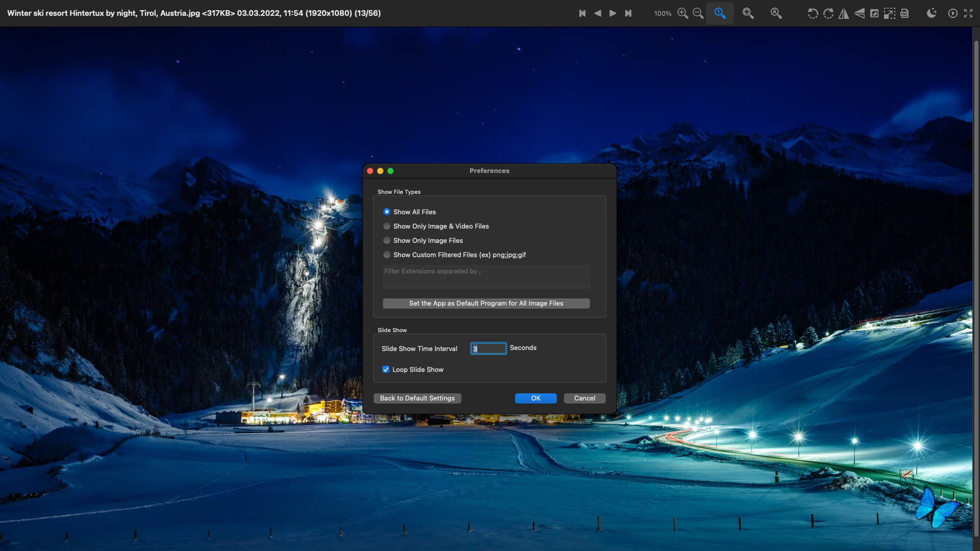Minimize Preferences via yellow button

click(x=380, y=171)
